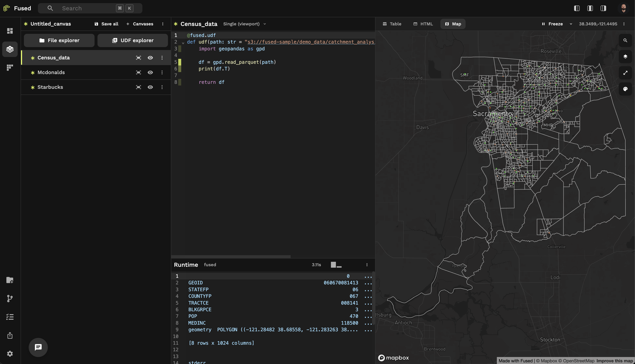Toggle Starbucks layer eye icon
The image size is (635, 364).
(x=150, y=87)
